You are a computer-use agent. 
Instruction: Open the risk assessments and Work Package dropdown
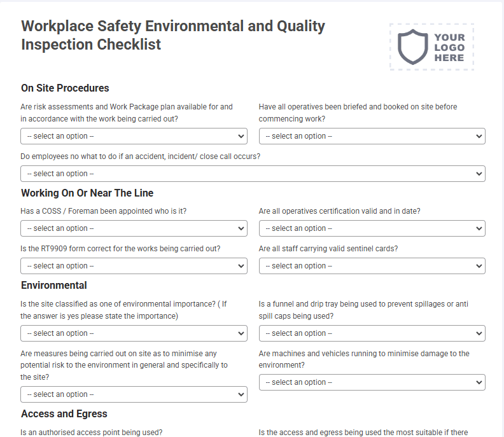tap(134, 136)
